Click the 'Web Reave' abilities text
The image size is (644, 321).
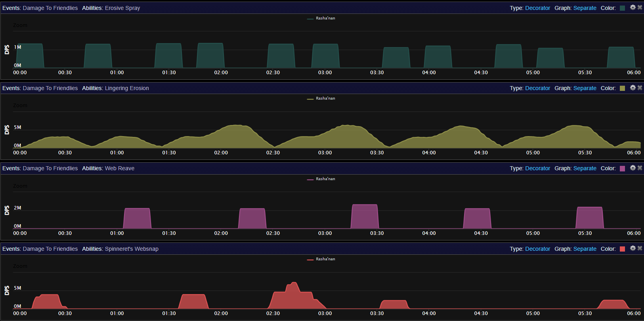point(120,168)
